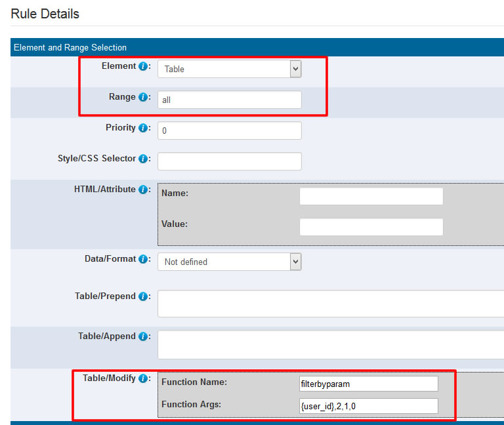Click the Table/Append info icon
This screenshot has height=425, width=504.
pos(143,336)
